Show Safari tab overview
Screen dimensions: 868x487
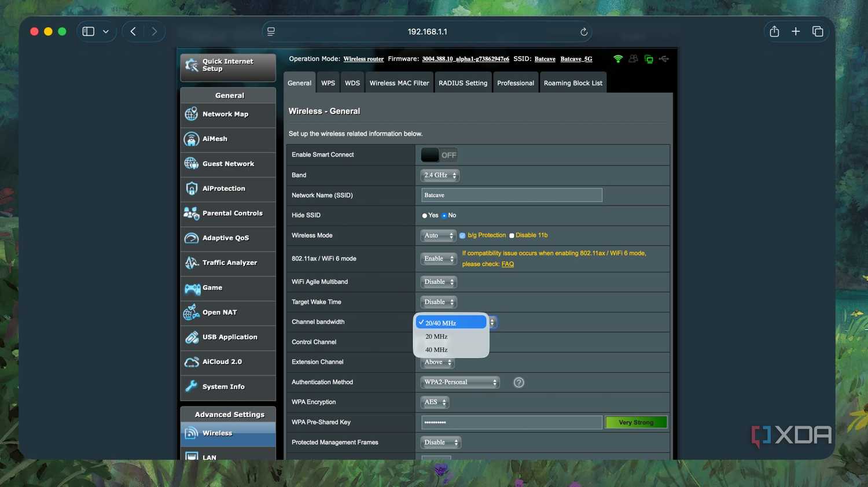coord(818,31)
